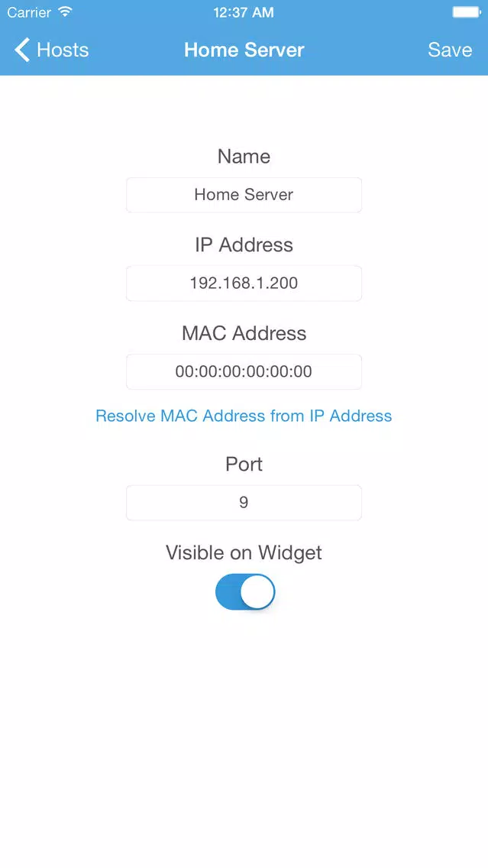488x868 pixels.
Task: Tap the 12:37 AM clock in status bar
Action: [x=244, y=12]
